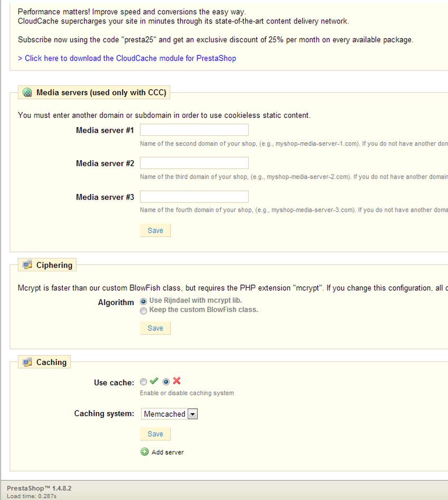Viewport: 448px width, 500px height.
Task: Open the Caching system Memcached dropdown
Action: [169, 414]
